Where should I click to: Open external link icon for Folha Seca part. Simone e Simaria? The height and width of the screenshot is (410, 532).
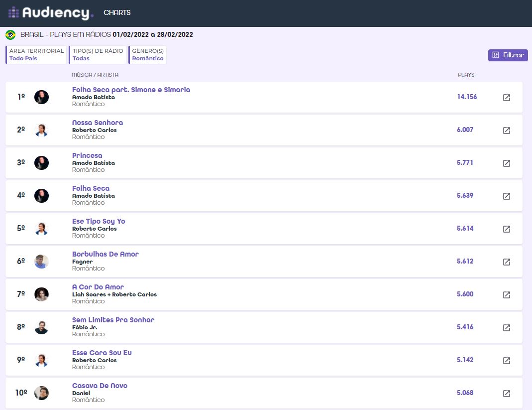coord(506,98)
